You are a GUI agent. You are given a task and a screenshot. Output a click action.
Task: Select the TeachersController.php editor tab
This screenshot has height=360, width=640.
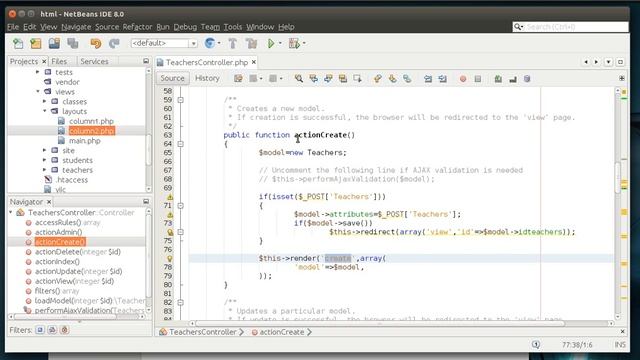(207, 62)
